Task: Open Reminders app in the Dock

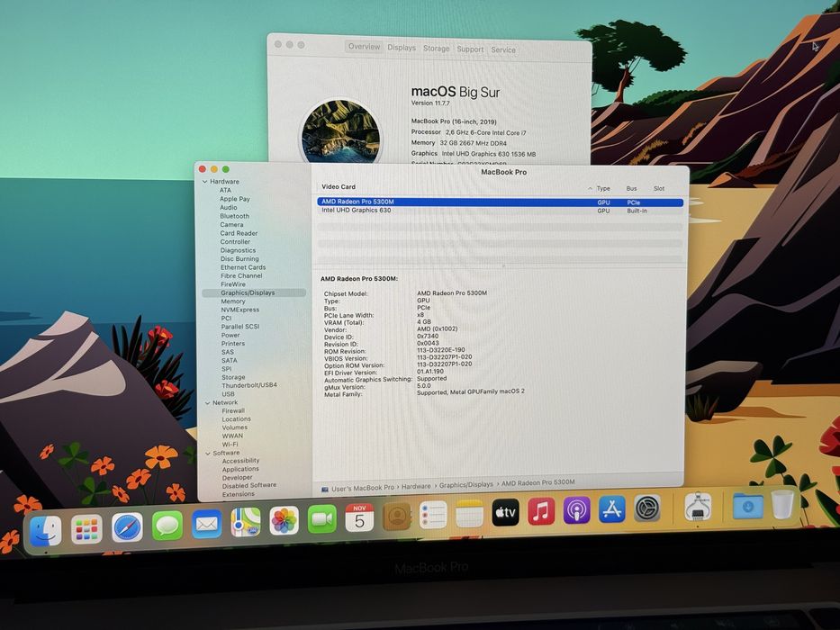Action: [433, 515]
